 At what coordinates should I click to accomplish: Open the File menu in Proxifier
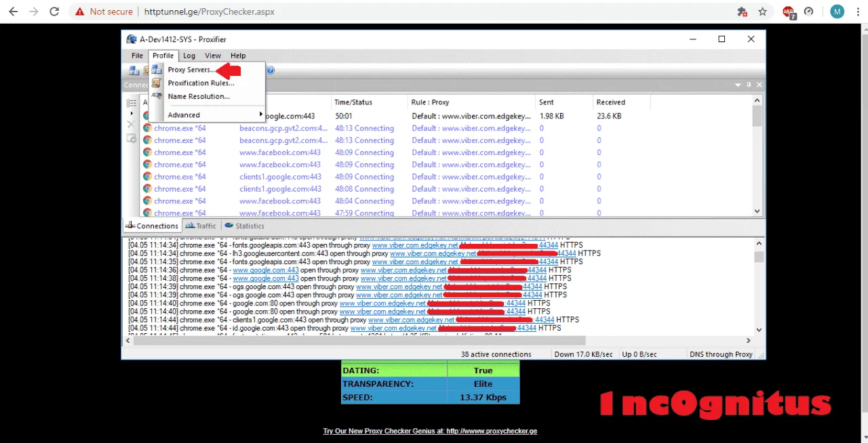tap(137, 56)
